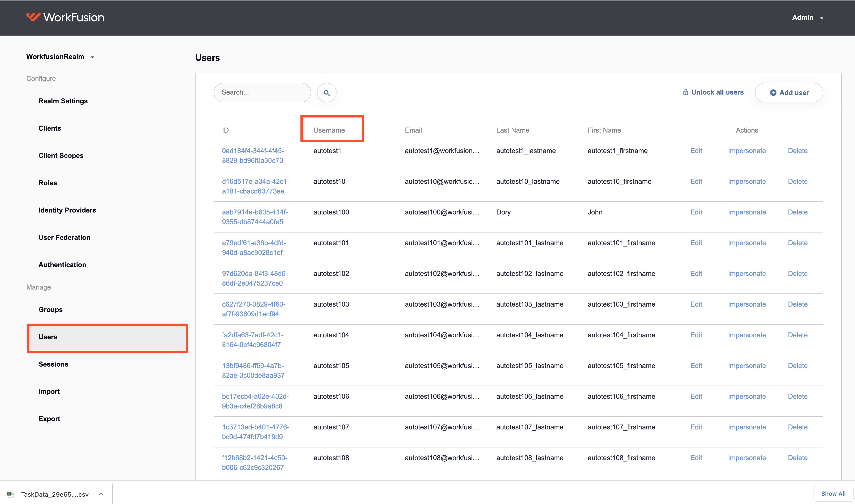Click the lock icon beside Unlock all users

(686, 92)
